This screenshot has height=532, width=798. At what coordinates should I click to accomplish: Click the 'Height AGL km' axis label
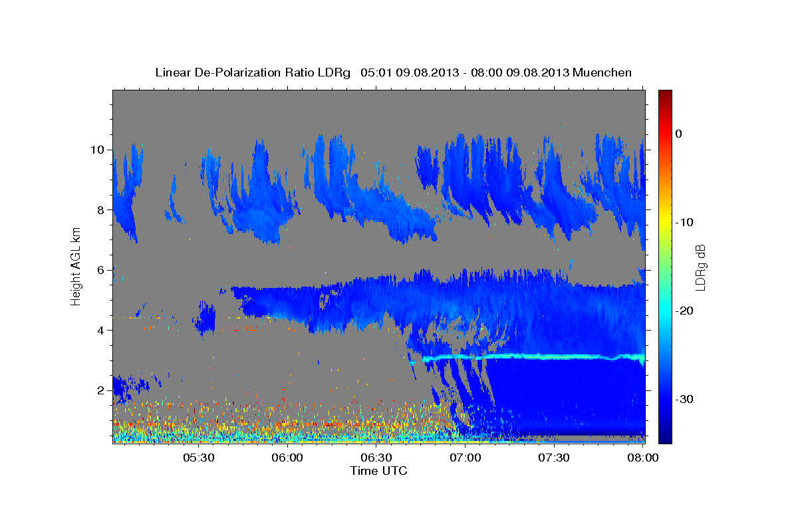click(x=76, y=266)
